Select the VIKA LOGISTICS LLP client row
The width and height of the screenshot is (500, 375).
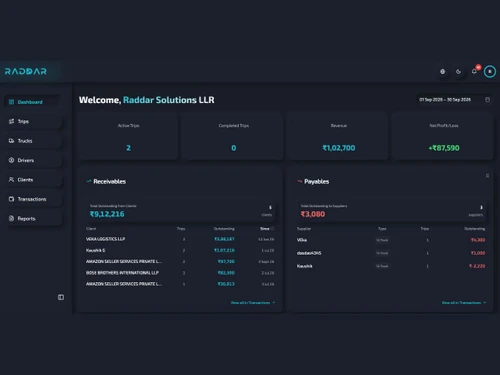(x=180, y=239)
